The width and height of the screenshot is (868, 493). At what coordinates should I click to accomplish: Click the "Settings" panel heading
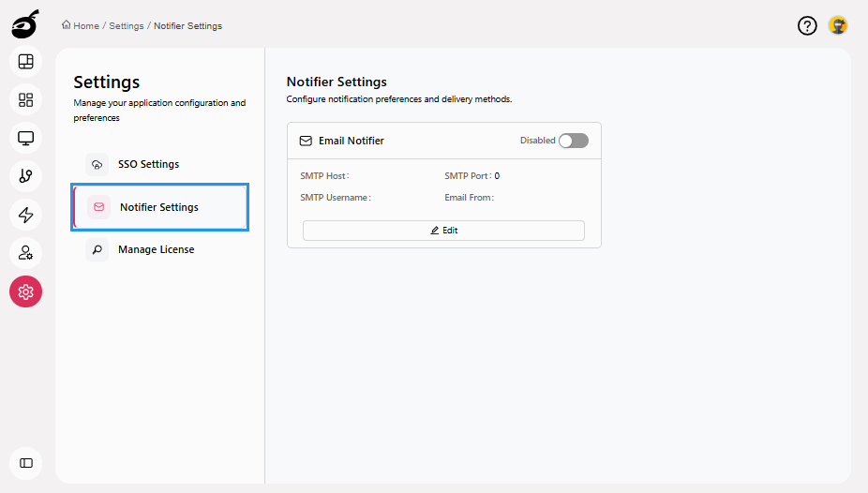click(x=106, y=82)
